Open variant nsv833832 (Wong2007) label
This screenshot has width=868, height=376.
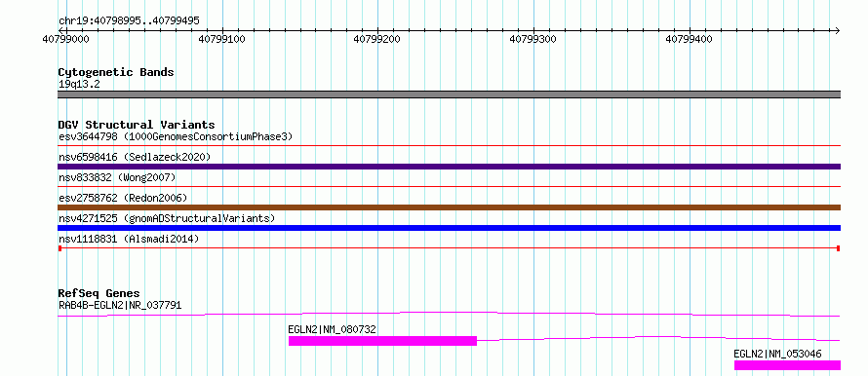click(x=117, y=177)
